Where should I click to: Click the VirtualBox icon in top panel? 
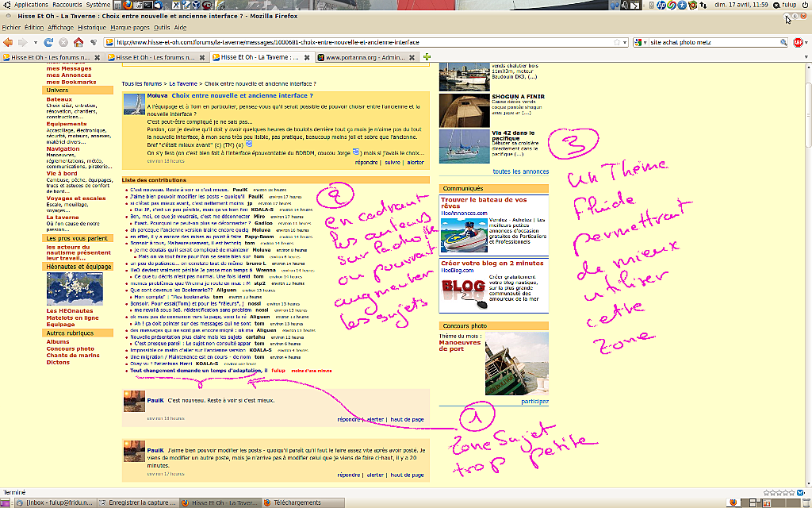click(197, 5)
